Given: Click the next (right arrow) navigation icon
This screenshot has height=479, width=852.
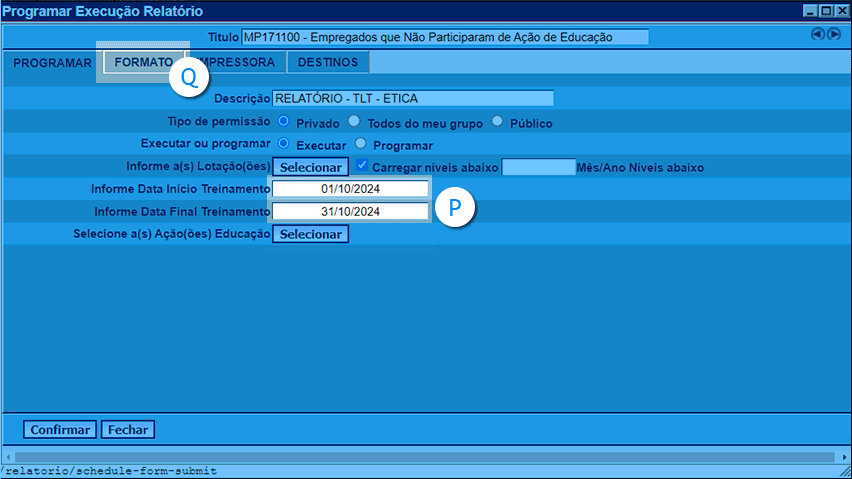Looking at the screenshot, I should pos(833,34).
